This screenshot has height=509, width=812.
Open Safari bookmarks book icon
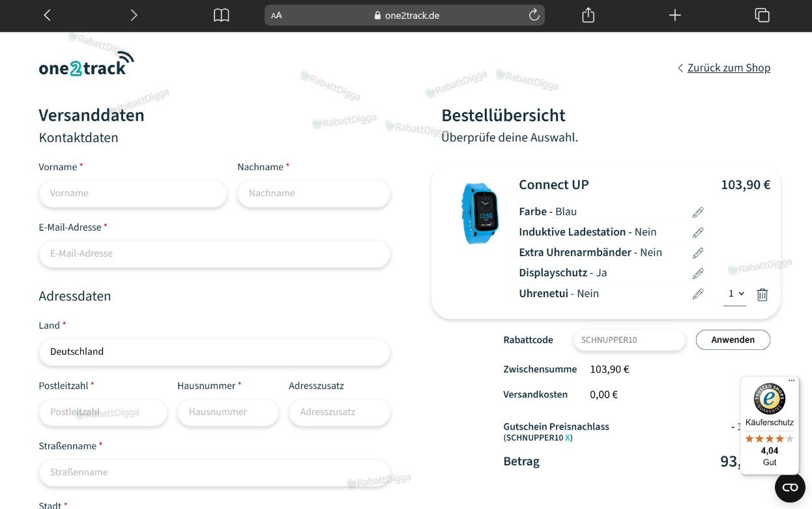222,15
